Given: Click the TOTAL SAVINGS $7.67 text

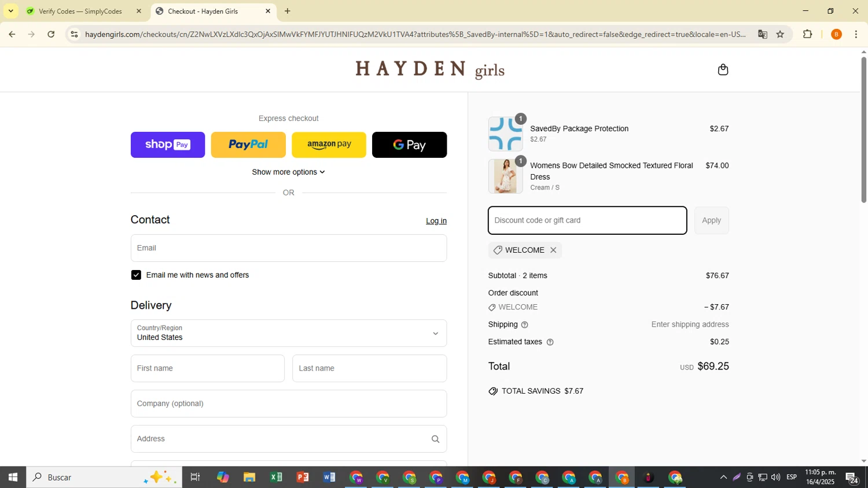Looking at the screenshot, I should (x=542, y=391).
